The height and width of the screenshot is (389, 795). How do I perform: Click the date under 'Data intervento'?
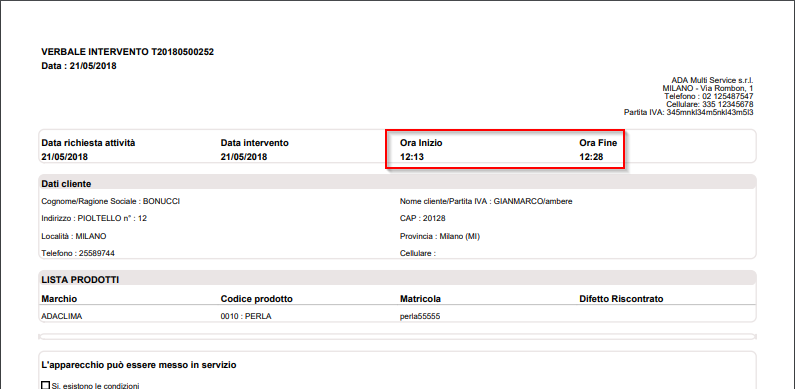click(244, 157)
